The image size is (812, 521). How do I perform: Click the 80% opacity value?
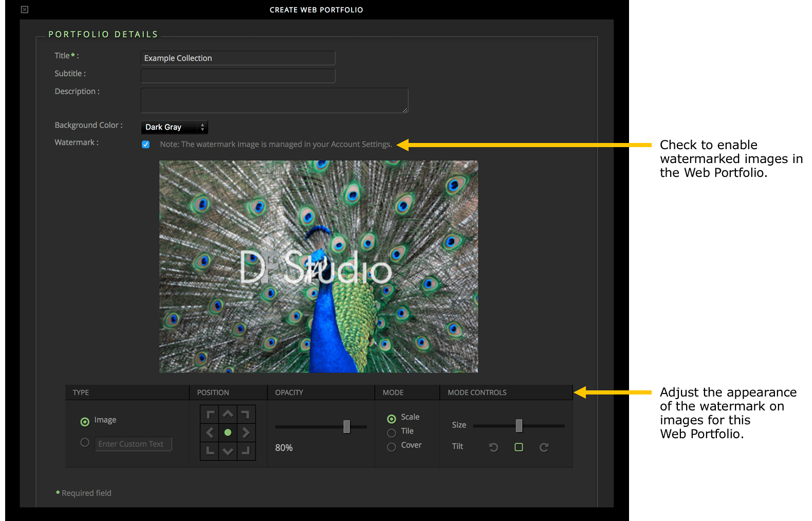(x=284, y=448)
